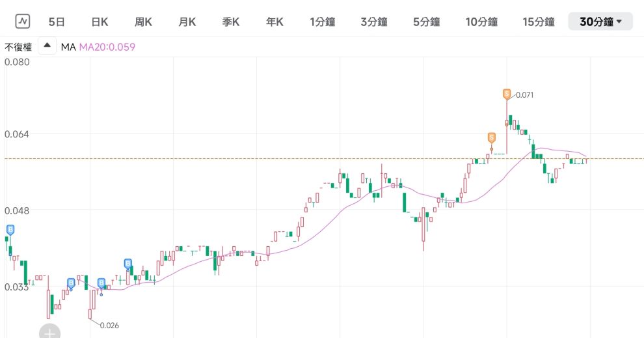Click the lower orange S sell marker
The height and width of the screenshot is (338, 644).
pos(492,137)
